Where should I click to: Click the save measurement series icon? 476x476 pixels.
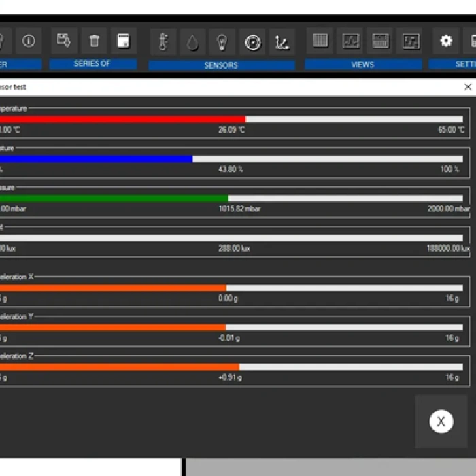pyautogui.click(x=64, y=41)
